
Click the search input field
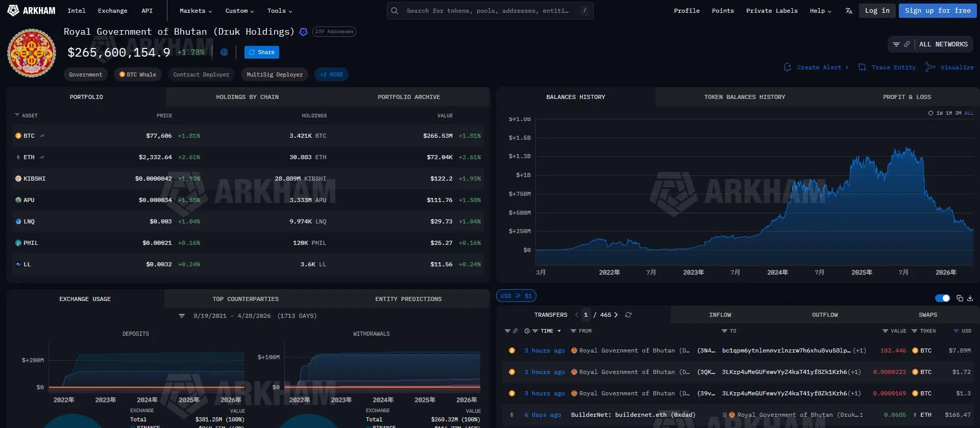490,11
